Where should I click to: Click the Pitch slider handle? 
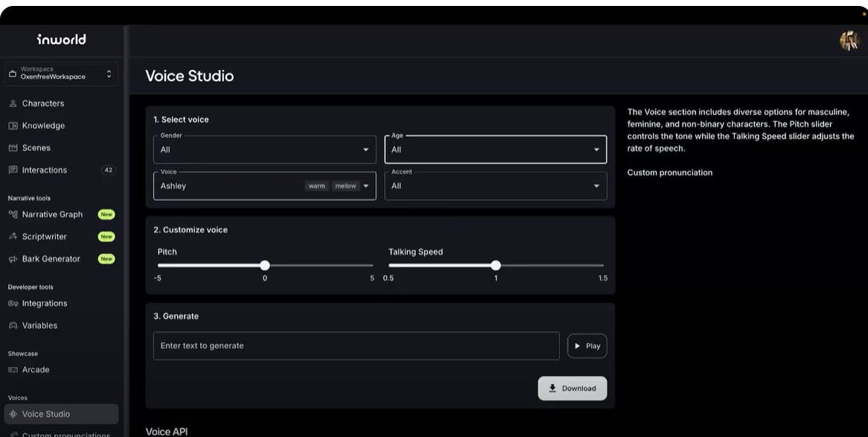point(264,265)
